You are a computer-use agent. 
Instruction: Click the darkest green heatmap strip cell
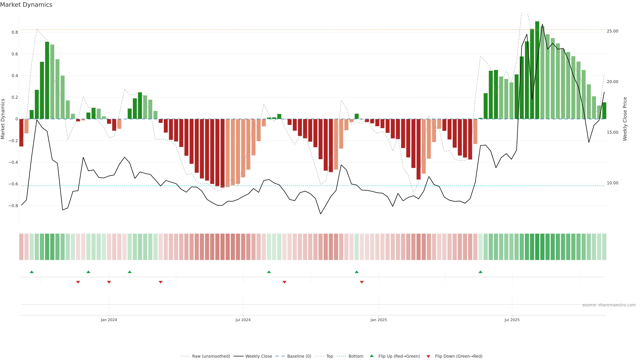537,247
